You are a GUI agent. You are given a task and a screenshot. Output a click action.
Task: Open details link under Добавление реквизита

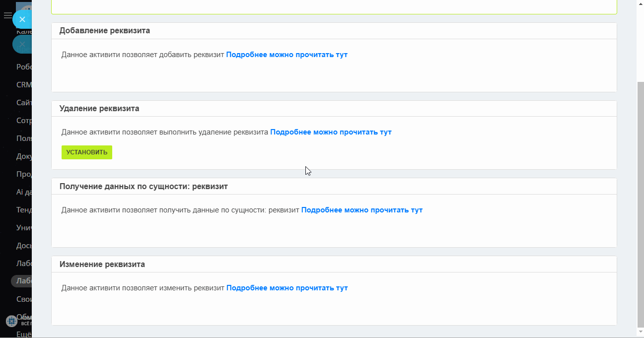click(x=287, y=55)
